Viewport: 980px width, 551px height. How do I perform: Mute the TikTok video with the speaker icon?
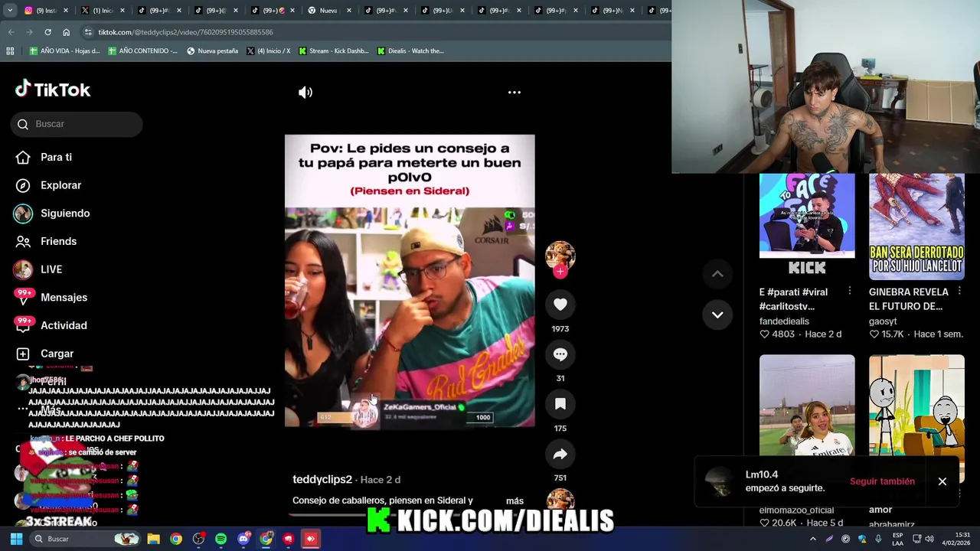[x=305, y=93]
